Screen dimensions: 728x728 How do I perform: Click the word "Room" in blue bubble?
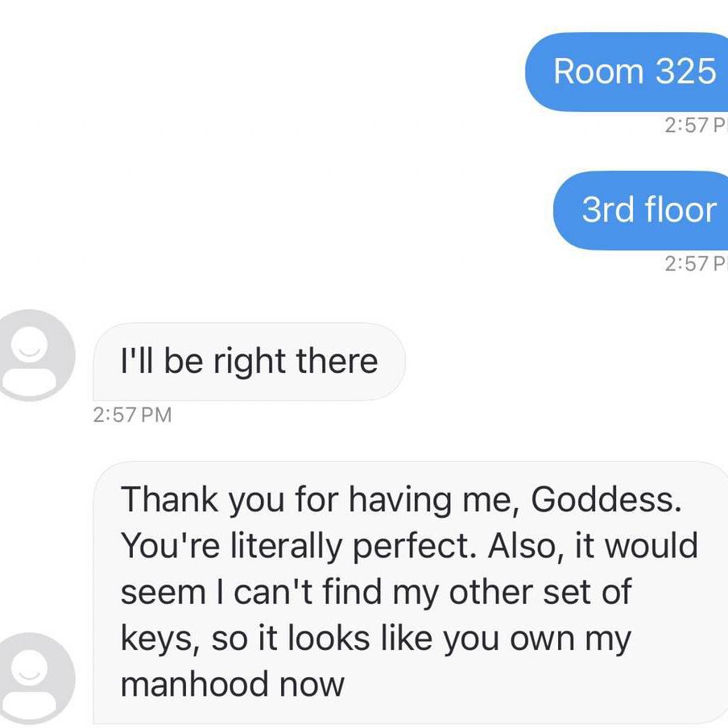598,72
